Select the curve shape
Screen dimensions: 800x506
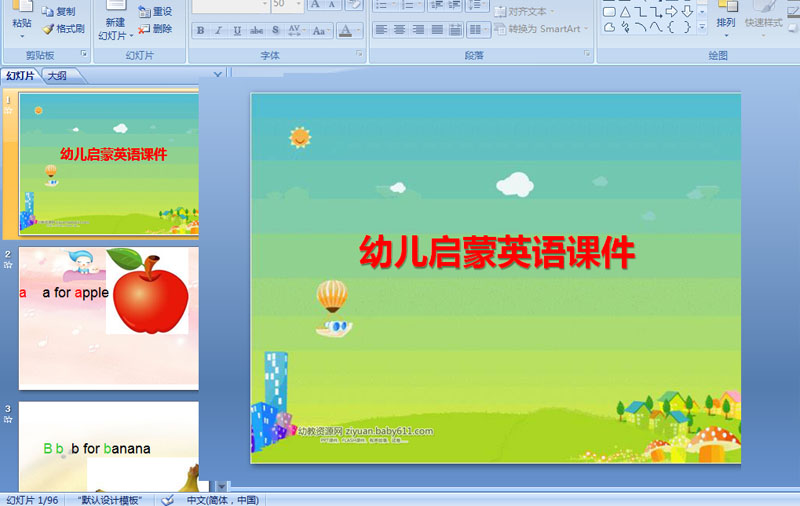tap(656, 27)
